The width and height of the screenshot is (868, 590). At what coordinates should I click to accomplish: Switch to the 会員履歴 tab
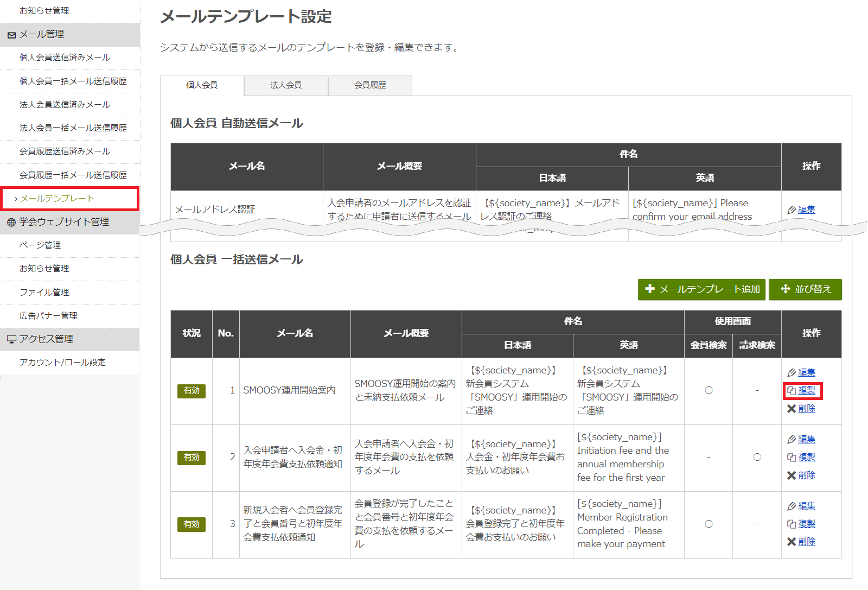click(x=370, y=85)
